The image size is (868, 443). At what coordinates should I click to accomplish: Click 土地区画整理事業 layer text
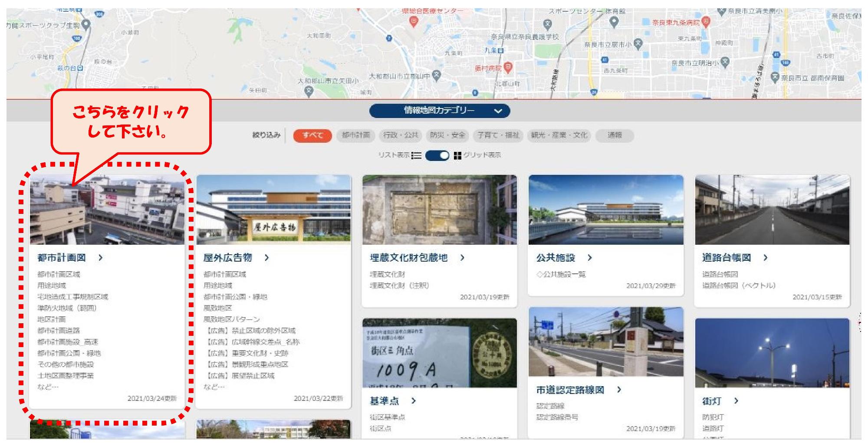(66, 376)
